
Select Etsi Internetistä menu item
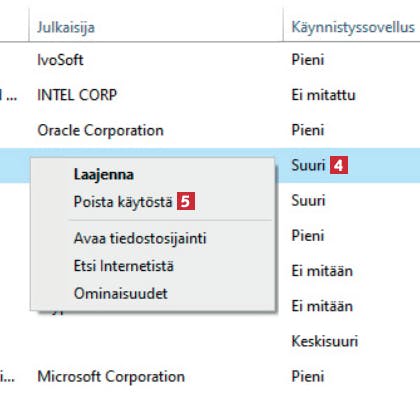coord(123,266)
